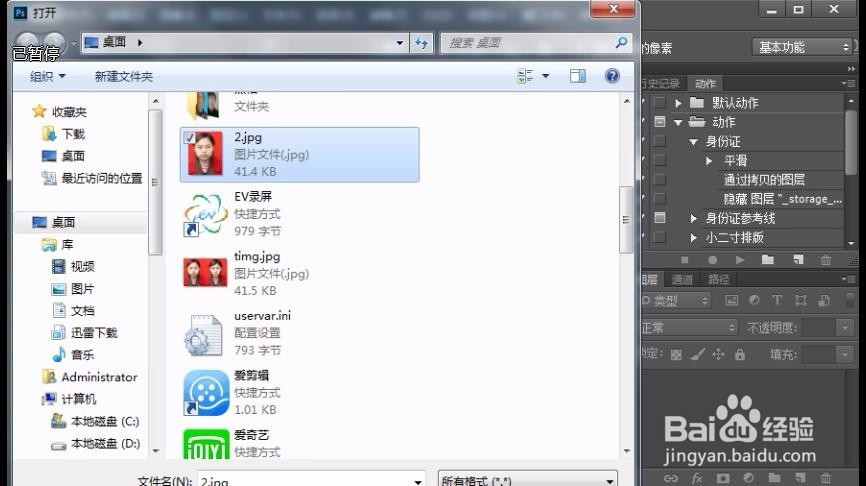Expand the 身份证参考线 action
The width and height of the screenshot is (866, 486).
(x=694, y=219)
